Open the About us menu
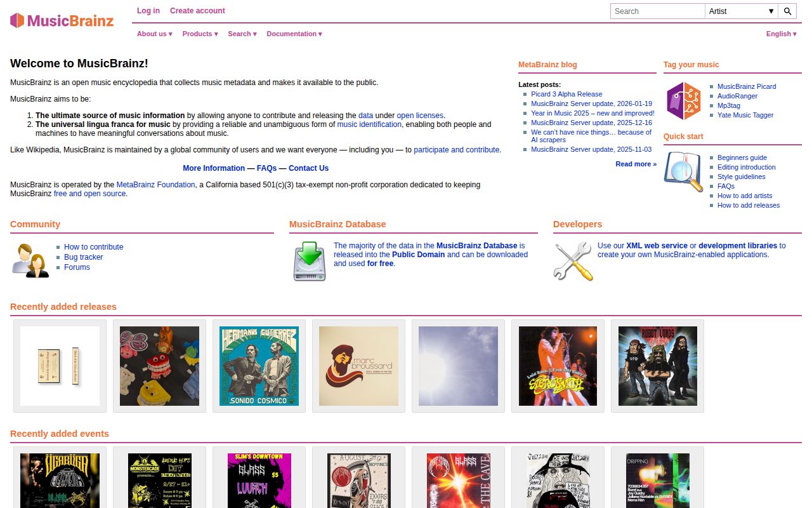This screenshot has width=812, height=508. (154, 34)
